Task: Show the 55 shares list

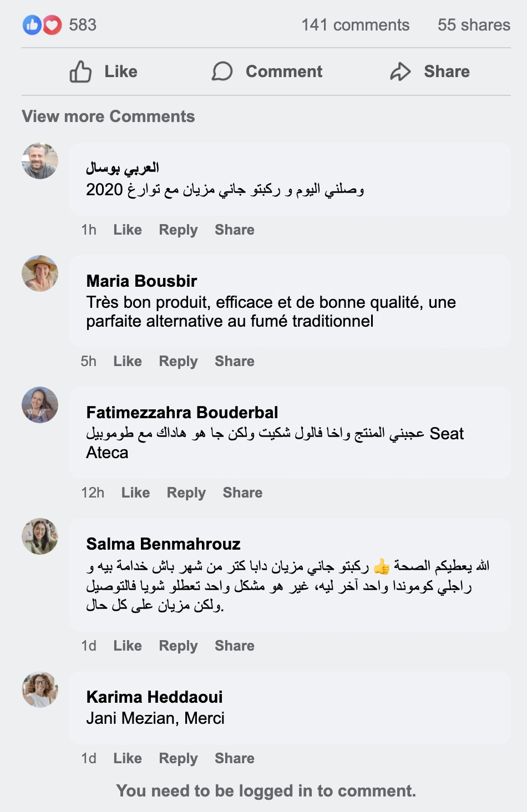Action: point(474,25)
